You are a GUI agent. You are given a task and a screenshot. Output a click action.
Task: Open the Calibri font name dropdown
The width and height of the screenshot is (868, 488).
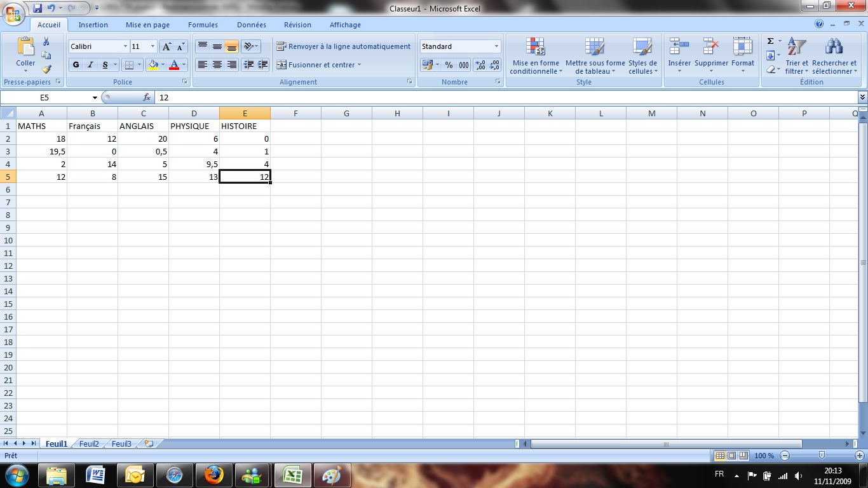125,46
